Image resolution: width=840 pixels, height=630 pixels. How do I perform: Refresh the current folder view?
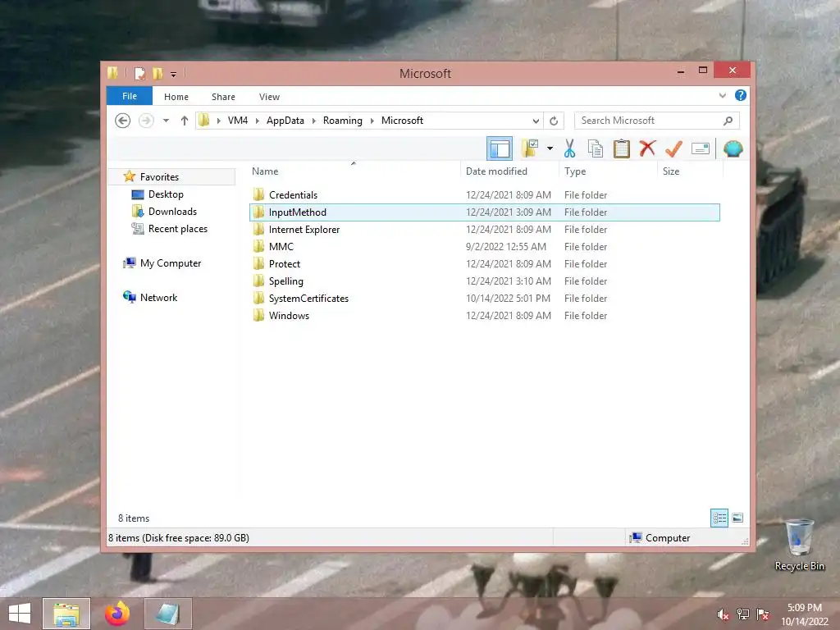(554, 121)
